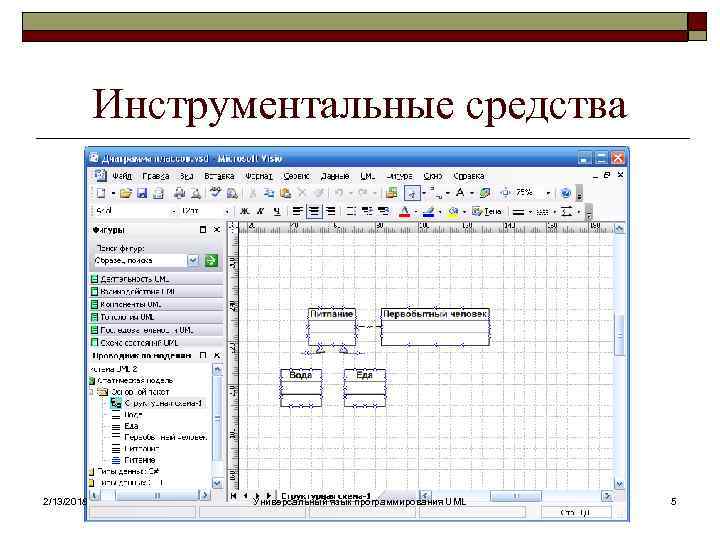Screen dimensions: 720x540
Task: Open the font color dropdown arrow
Action: (x=416, y=212)
